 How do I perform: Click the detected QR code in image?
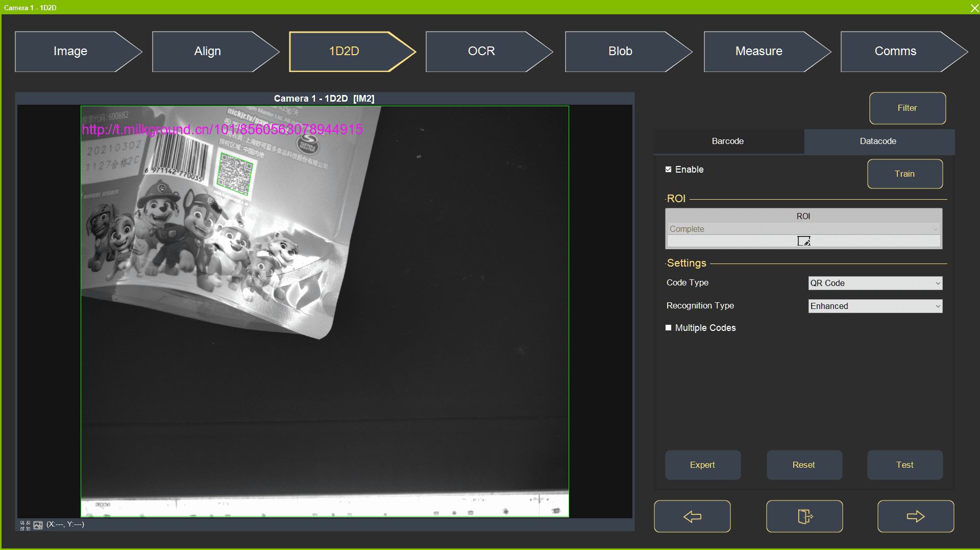click(235, 174)
